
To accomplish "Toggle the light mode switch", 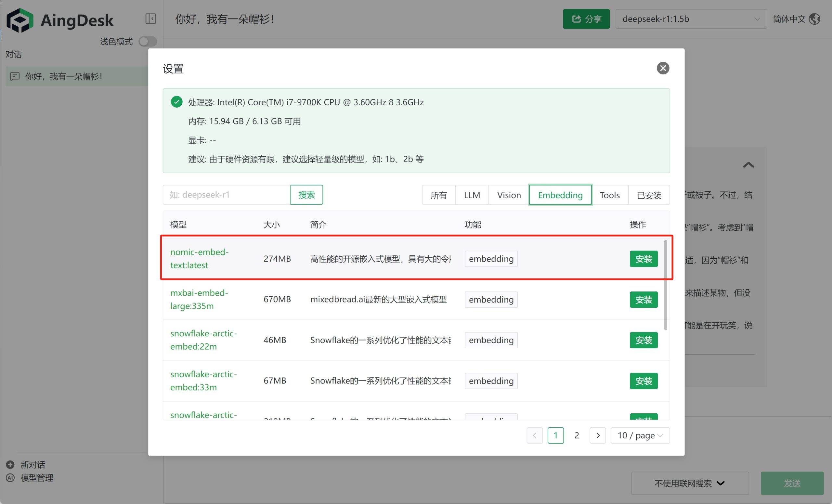I will pos(148,42).
